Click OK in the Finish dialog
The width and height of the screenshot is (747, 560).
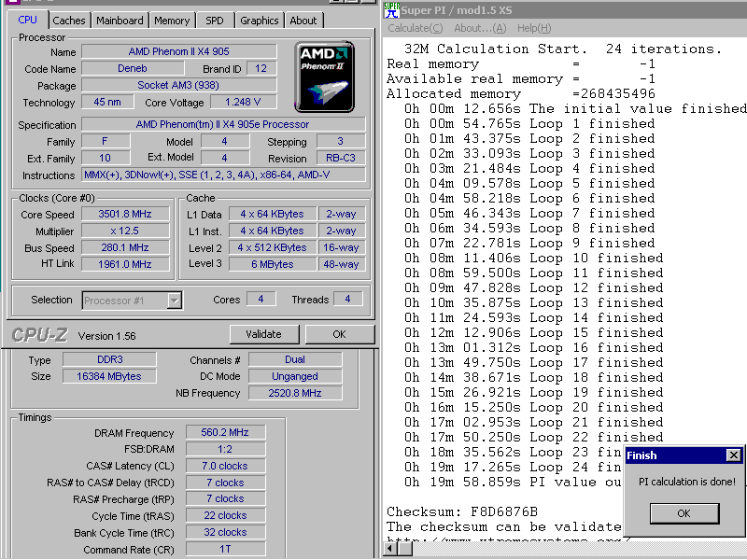(684, 513)
